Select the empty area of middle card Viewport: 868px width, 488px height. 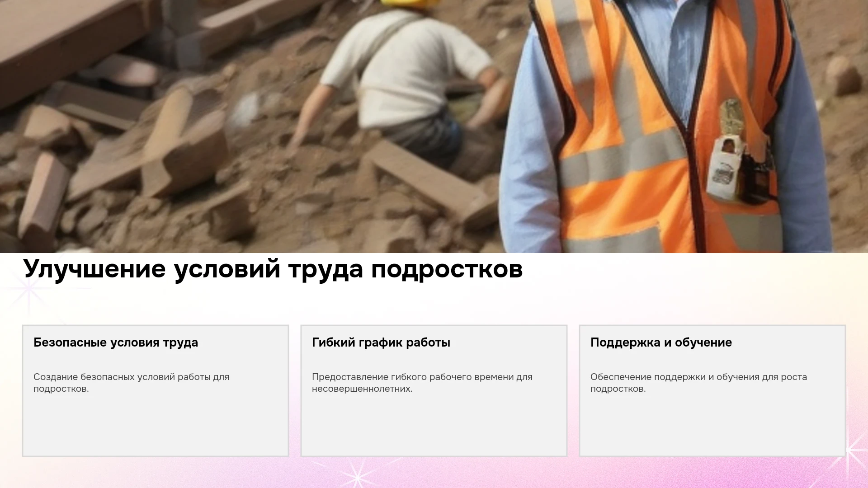434,425
